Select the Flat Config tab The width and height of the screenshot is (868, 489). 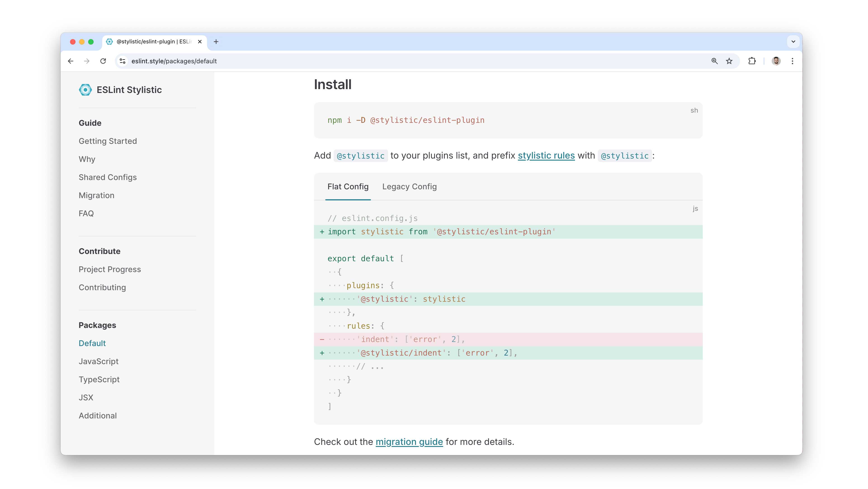348,187
